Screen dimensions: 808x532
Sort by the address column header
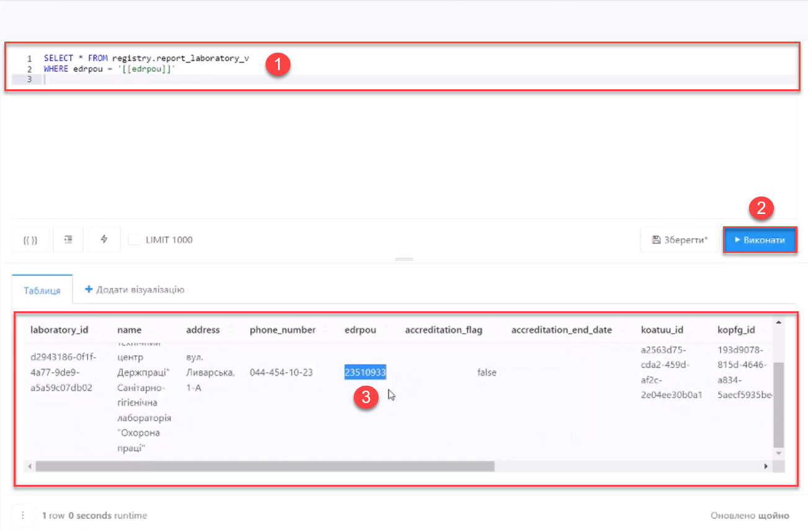(203, 330)
